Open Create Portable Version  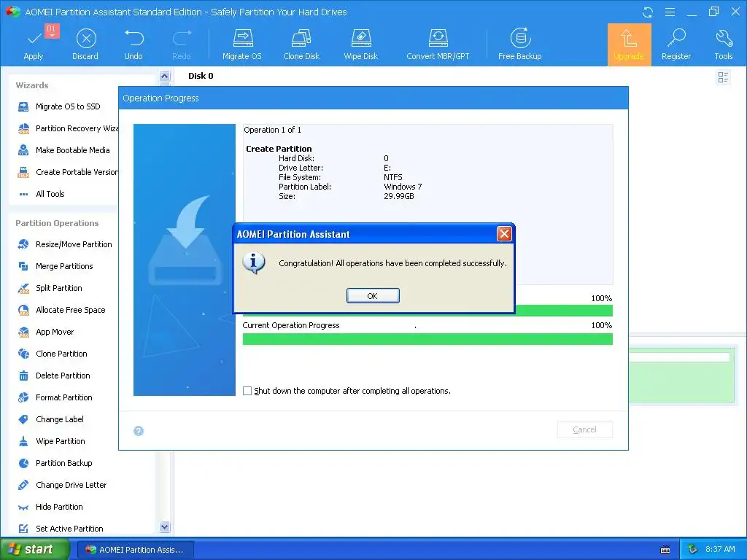coord(67,172)
